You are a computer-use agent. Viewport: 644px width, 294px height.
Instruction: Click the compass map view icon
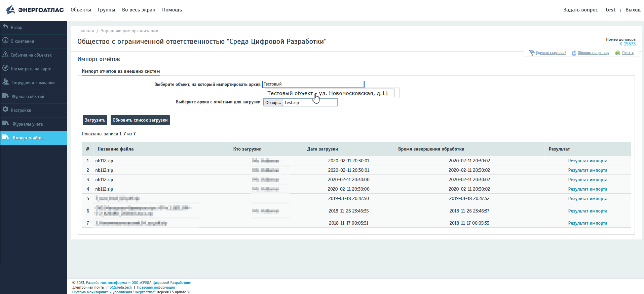click(5, 68)
